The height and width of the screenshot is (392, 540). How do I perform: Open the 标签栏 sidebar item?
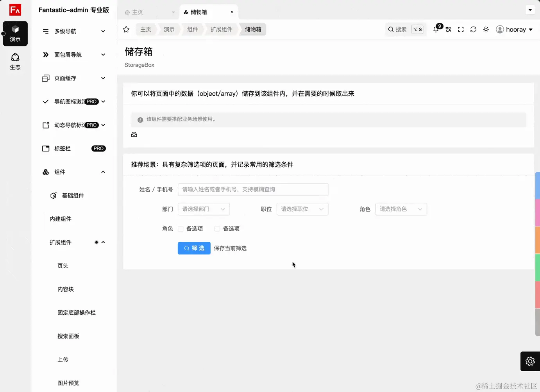pos(74,148)
